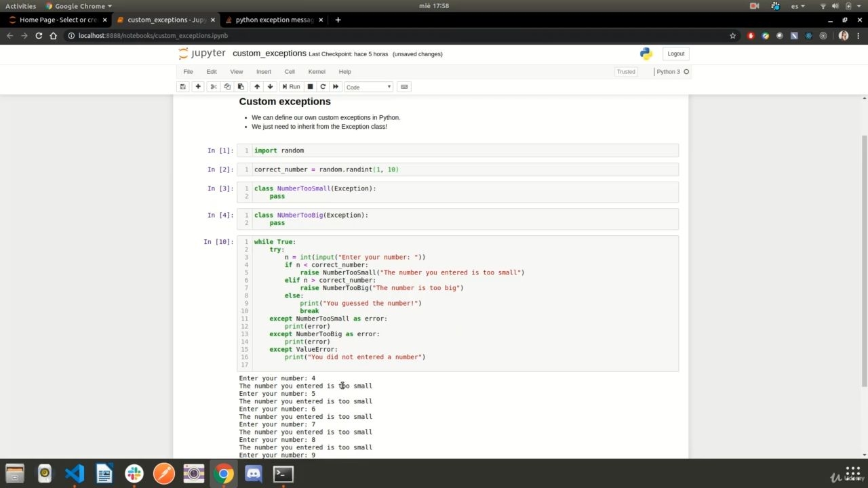The image size is (868, 488).
Task: Cut selected cells with the scissors icon
Action: [x=213, y=87]
